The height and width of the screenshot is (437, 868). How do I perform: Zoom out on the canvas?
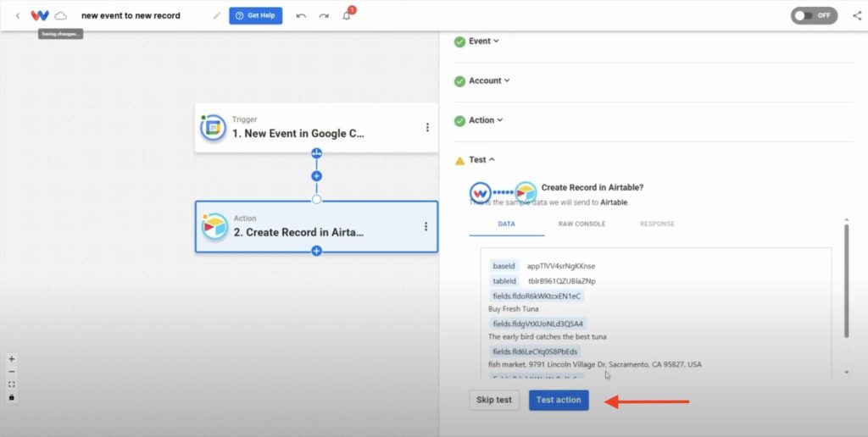click(12, 372)
